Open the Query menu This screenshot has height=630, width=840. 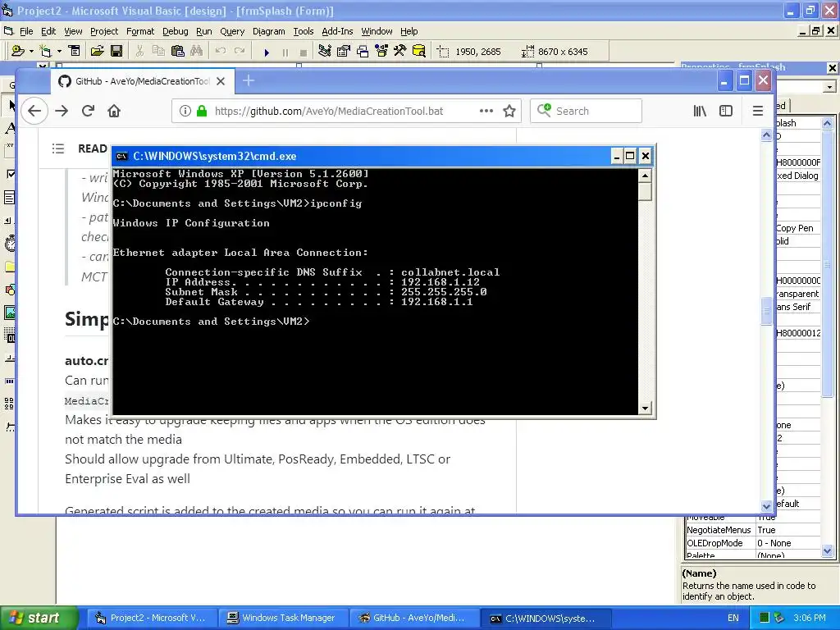[x=232, y=31]
